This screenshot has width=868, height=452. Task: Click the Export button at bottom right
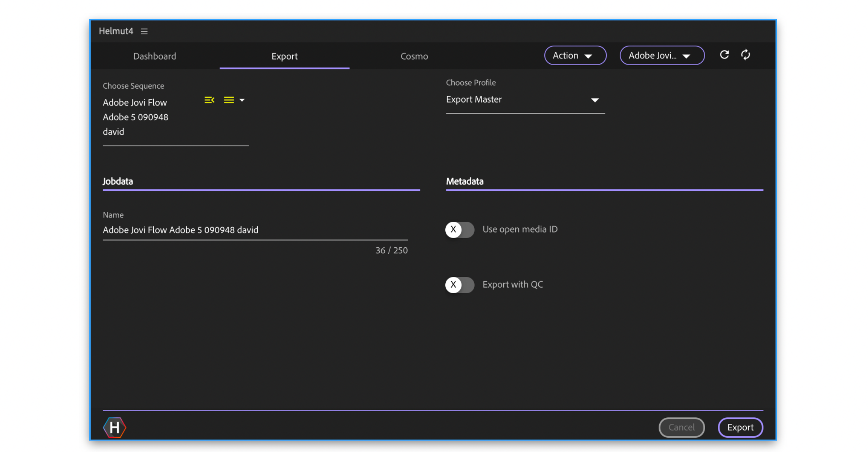point(740,427)
